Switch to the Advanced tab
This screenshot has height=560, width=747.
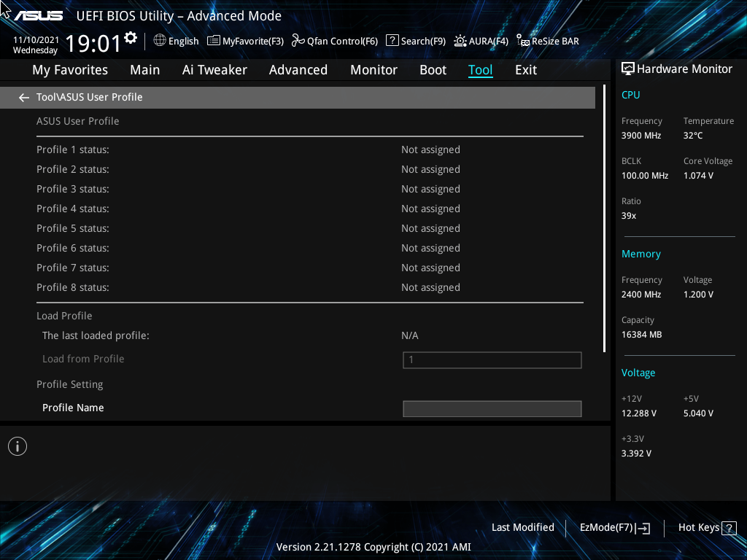click(x=298, y=70)
